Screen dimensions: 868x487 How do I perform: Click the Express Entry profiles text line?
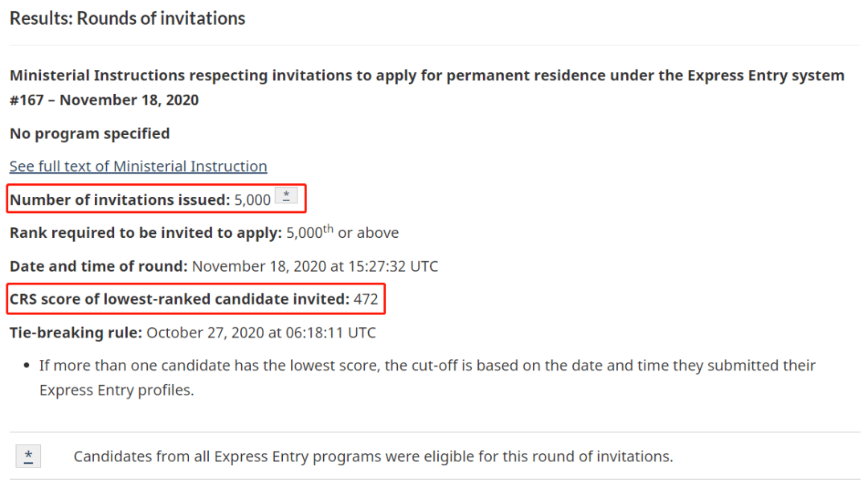click(117, 390)
